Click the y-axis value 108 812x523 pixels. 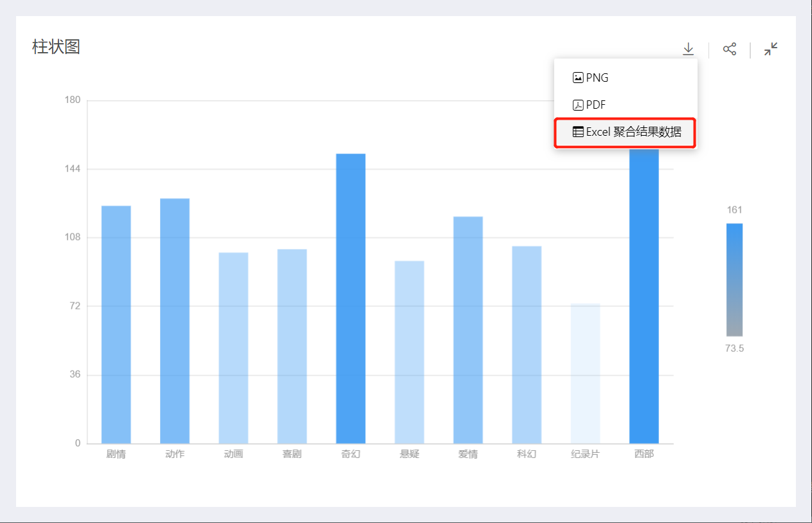[73, 237]
